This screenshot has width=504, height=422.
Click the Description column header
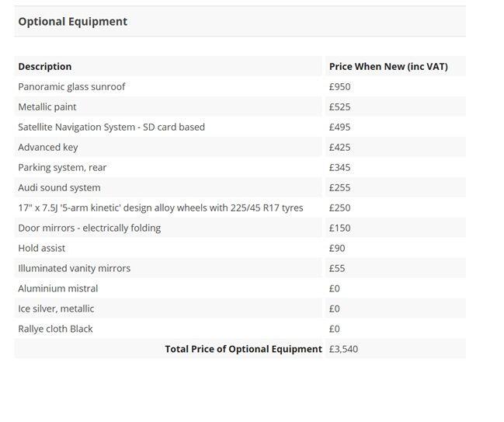(45, 67)
